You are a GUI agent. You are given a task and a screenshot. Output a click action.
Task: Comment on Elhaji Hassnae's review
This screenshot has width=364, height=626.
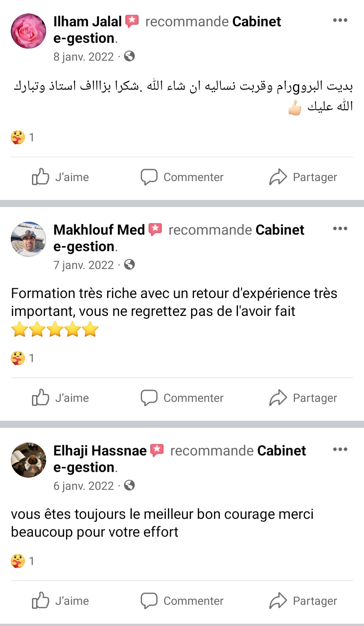click(x=182, y=601)
